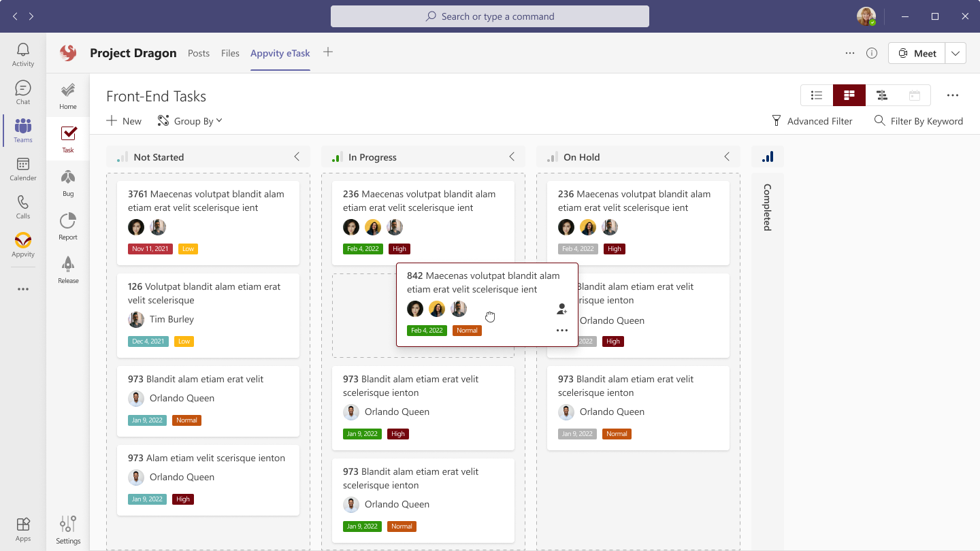
Task: Switch to the list view icon
Action: coord(816,95)
